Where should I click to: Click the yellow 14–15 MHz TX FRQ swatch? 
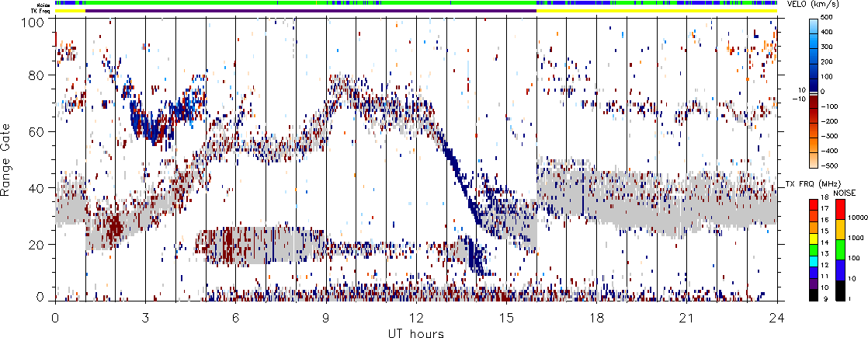(x=814, y=239)
